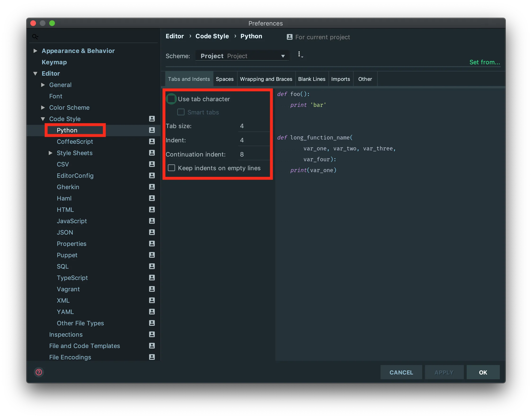Open the Scheme dropdown
532x418 pixels.
pos(242,56)
